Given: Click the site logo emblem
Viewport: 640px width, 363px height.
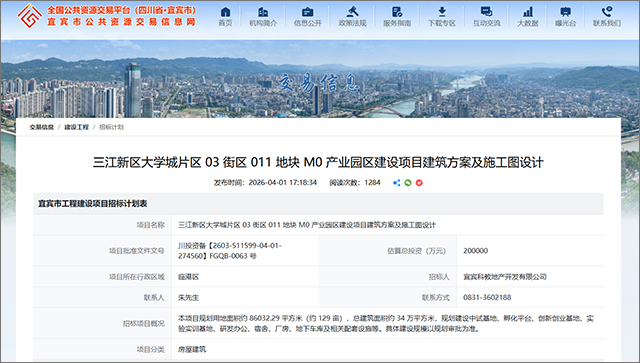Looking at the screenshot, I should [x=30, y=16].
